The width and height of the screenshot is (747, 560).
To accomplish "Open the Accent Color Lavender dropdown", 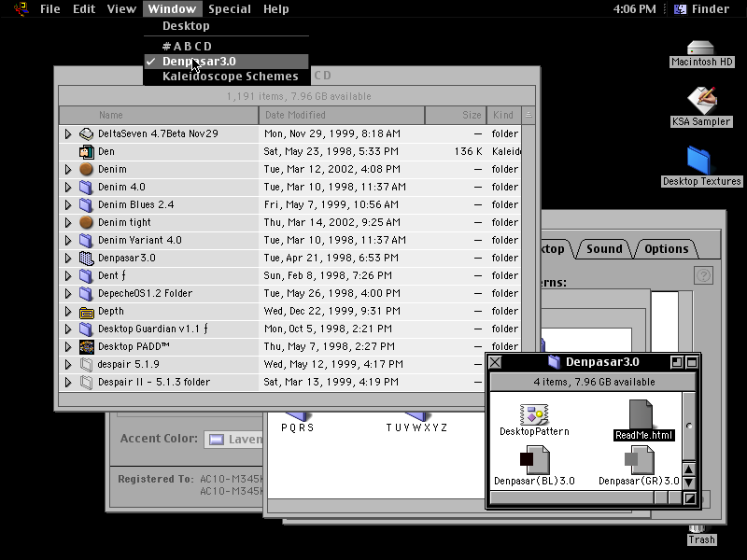I will click(x=233, y=439).
